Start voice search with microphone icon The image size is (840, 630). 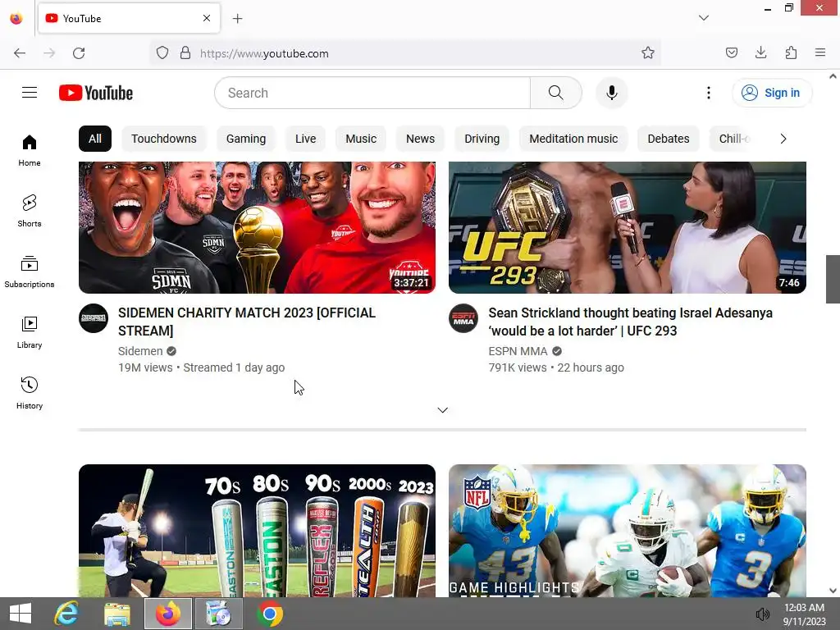pos(611,93)
